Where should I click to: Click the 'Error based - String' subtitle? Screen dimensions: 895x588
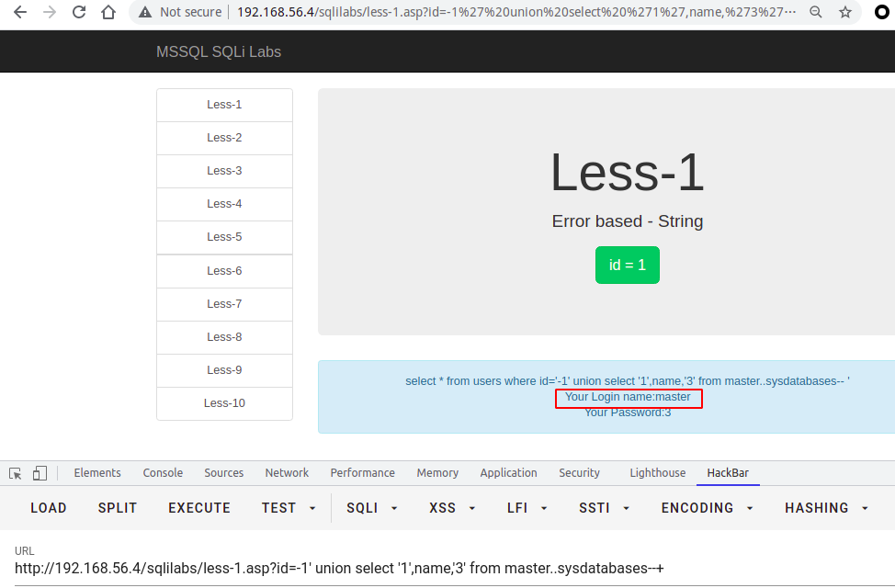click(x=628, y=221)
